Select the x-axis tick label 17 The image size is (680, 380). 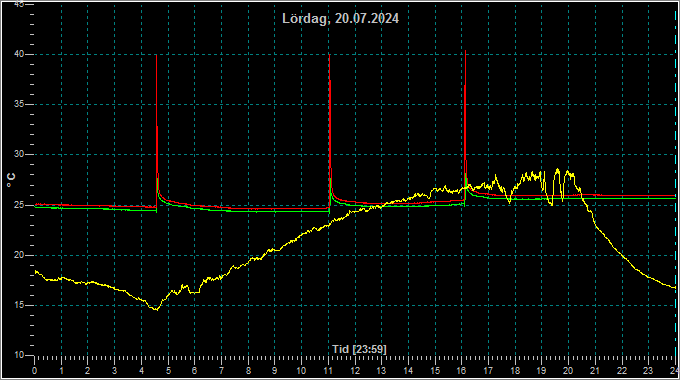(488, 371)
